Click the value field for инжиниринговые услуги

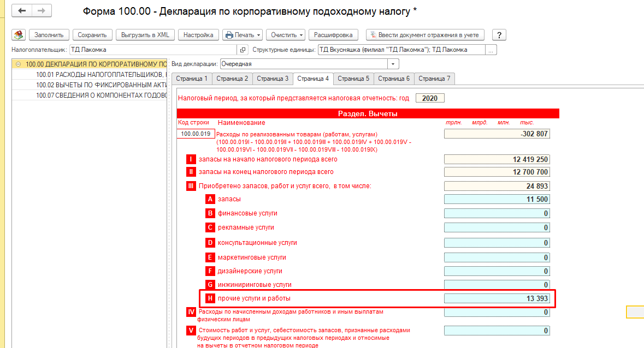click(x=497, y=285)
